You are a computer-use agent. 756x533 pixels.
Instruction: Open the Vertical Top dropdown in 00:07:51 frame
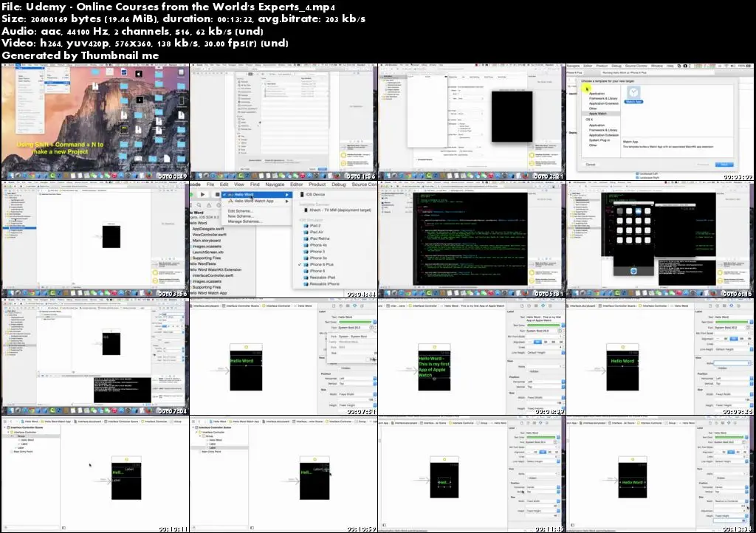[358, 384]
